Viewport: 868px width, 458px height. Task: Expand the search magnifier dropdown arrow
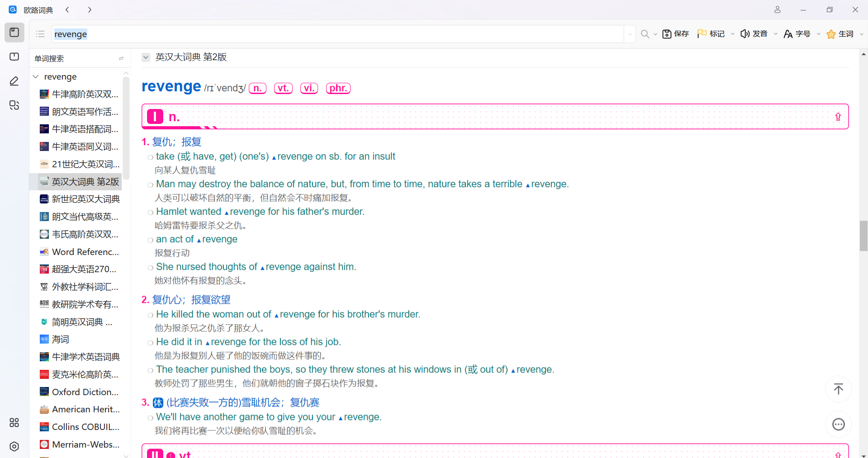point(655,34)
